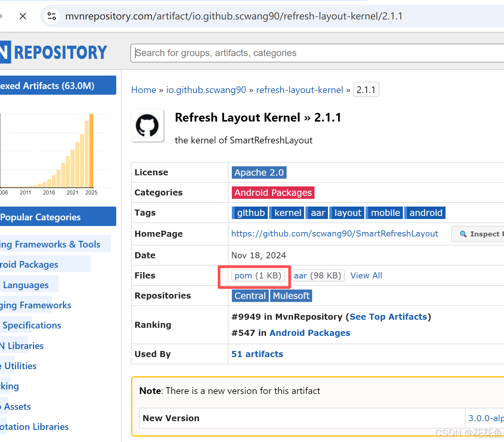The height and width of the screenshot is (442, 504).
Task: Open the site information icon in address bar
Action: 52,16
